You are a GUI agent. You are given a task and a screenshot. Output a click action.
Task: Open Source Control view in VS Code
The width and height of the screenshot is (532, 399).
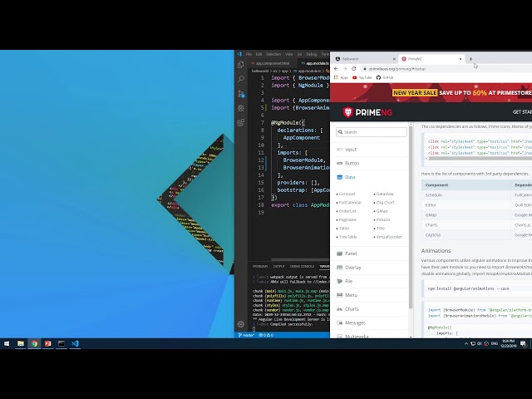point(241,94)
